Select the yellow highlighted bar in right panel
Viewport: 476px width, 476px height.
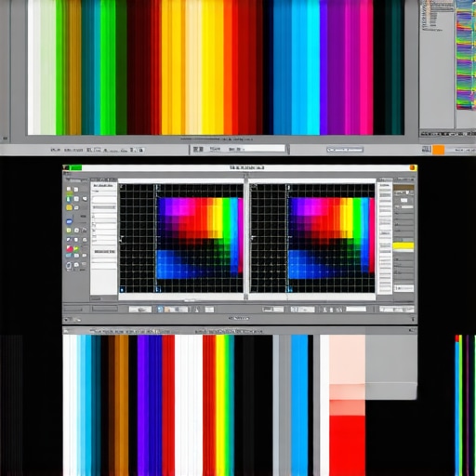[x=403, y=246]
